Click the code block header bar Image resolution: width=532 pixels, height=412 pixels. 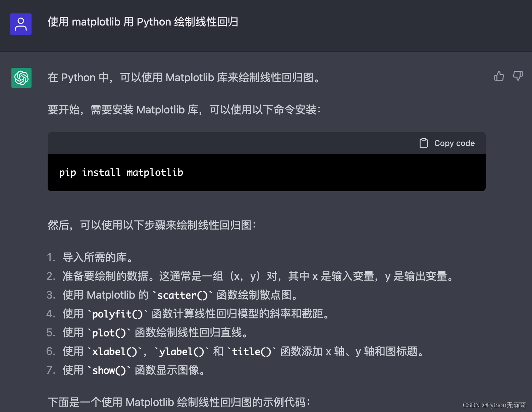click(x=235, y=143)
